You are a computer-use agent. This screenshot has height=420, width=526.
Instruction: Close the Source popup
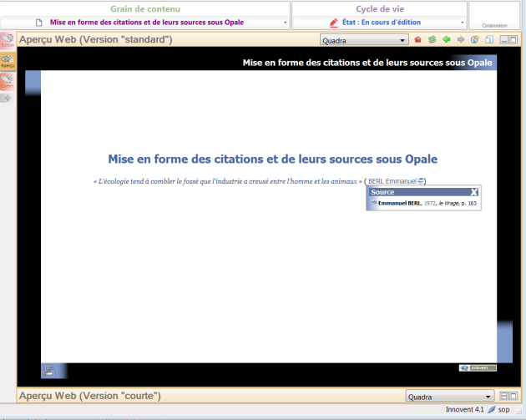point(473,192)
